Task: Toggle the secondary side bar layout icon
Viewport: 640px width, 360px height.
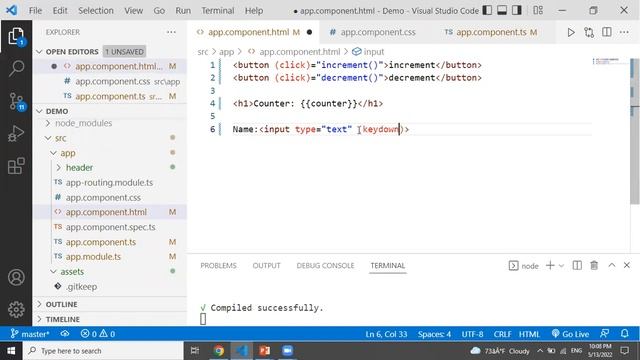Action: tap(517, 10)
